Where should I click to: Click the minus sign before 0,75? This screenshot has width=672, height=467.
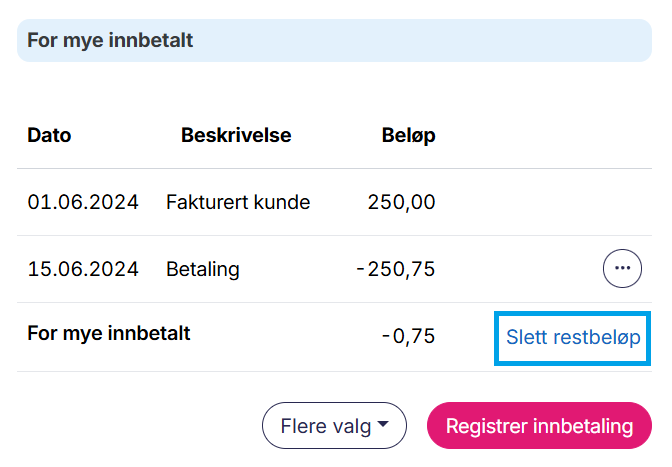click(386, 336)
